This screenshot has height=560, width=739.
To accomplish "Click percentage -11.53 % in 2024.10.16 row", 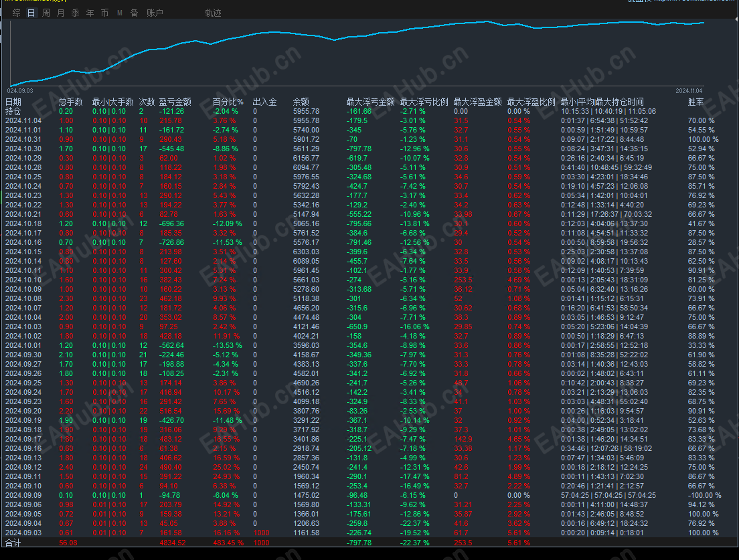I will (x=227, y=242).
